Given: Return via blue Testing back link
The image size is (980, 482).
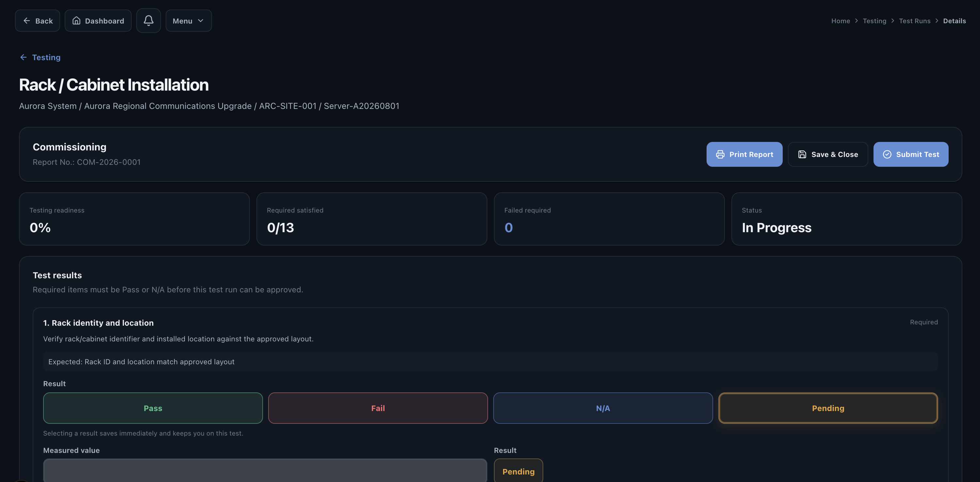Looking at the screenshot, I should tap(40, 57).
